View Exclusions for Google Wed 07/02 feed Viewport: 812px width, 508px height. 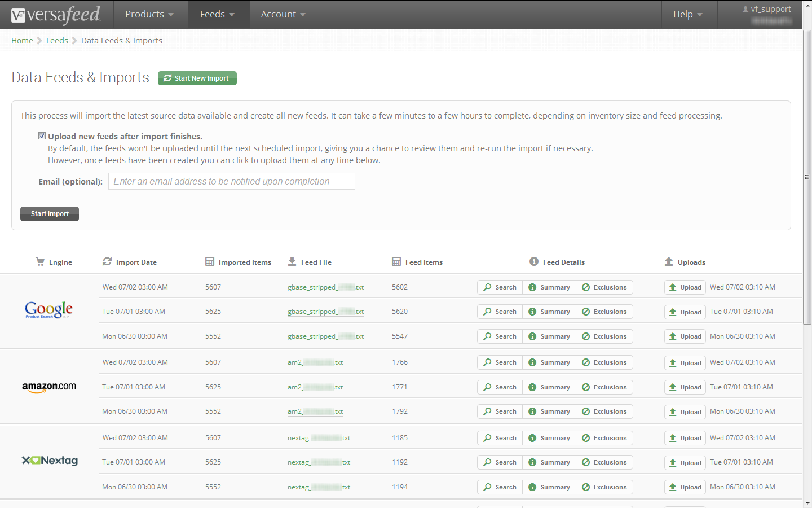point(604,287)
